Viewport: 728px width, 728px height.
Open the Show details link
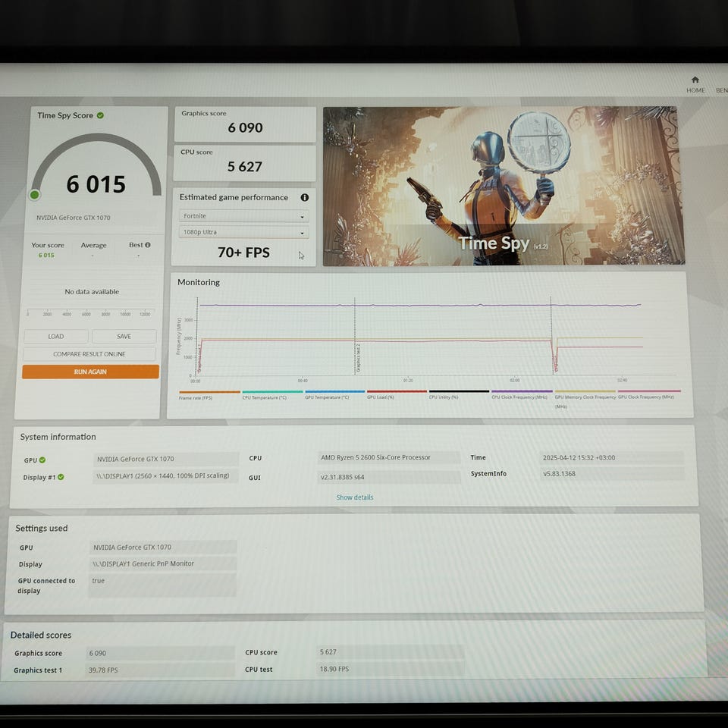click(x=355, y=497)
